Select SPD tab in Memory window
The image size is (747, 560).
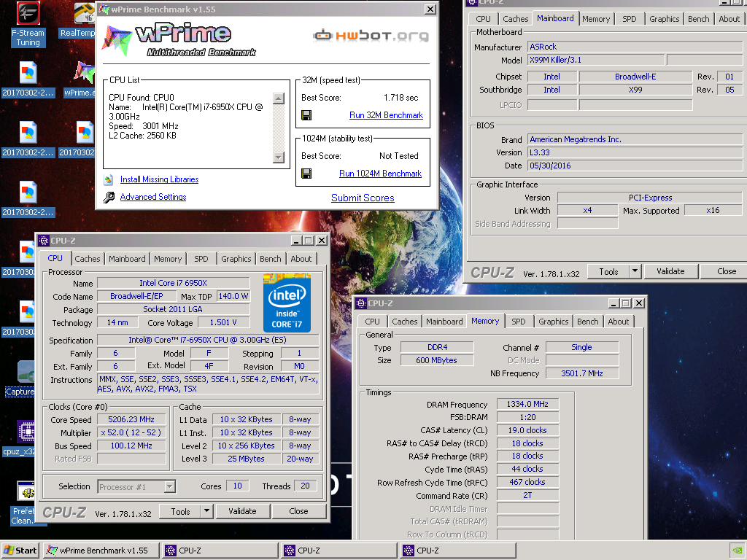pos(519,322)
